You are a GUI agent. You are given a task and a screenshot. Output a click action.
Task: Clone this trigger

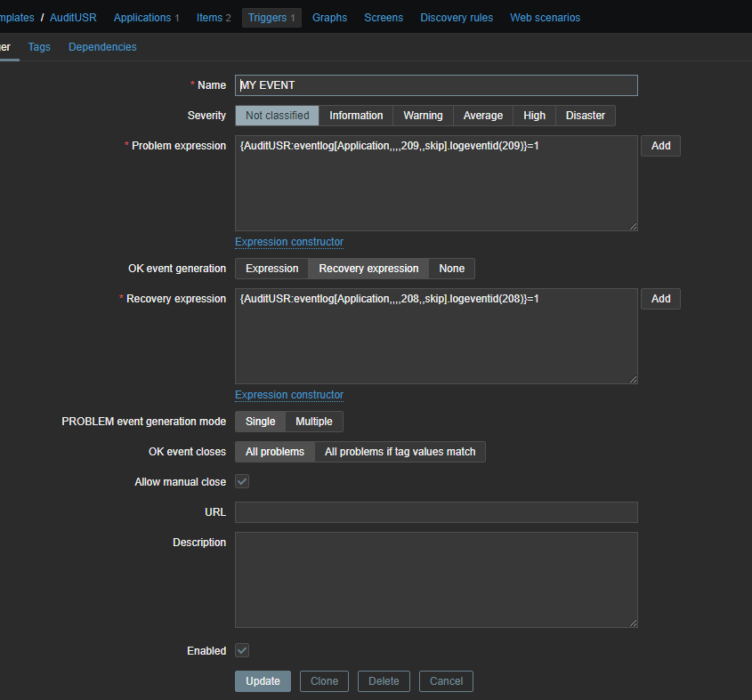tap(324, 681)
